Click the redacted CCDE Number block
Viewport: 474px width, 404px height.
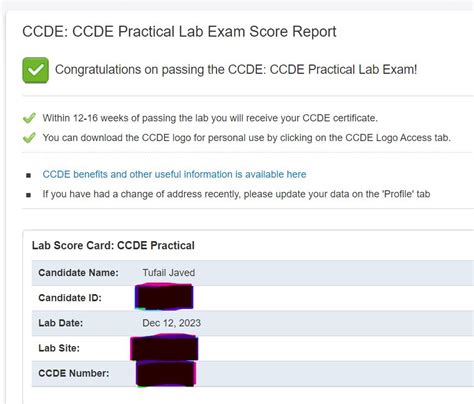(166, 374)
